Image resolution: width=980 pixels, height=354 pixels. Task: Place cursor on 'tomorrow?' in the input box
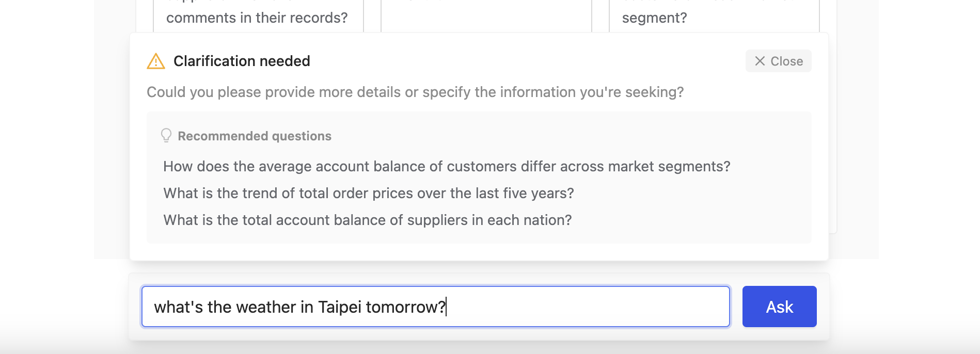405,307
